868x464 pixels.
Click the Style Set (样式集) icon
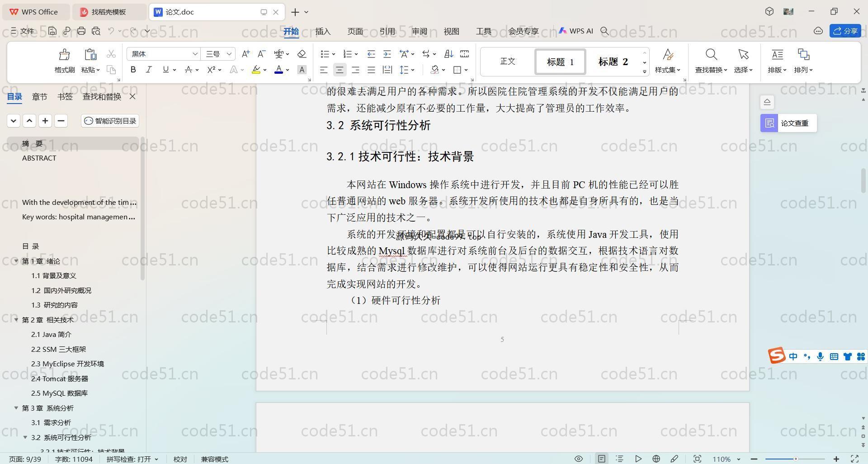coord(668,55)
